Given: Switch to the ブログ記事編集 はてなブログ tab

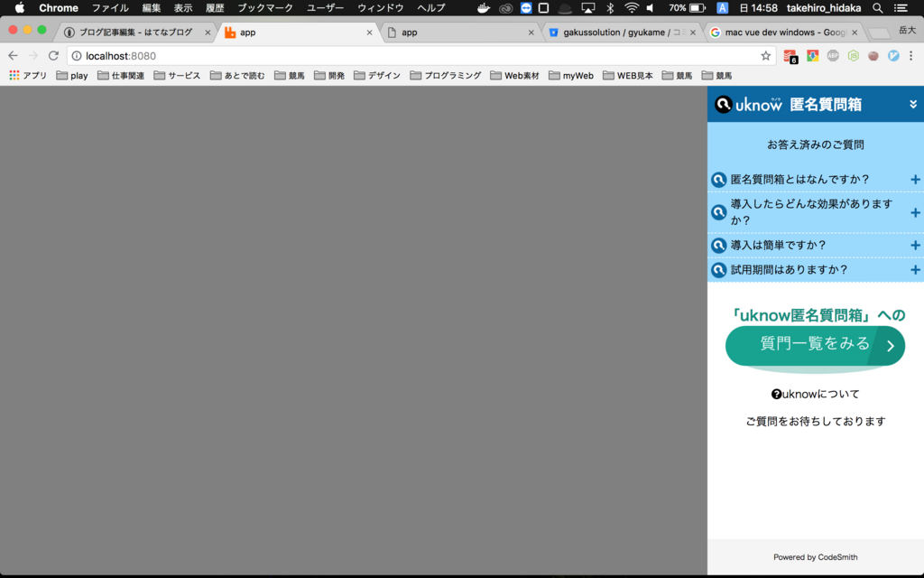Looking at the screenshot, I should click(137, 33).
